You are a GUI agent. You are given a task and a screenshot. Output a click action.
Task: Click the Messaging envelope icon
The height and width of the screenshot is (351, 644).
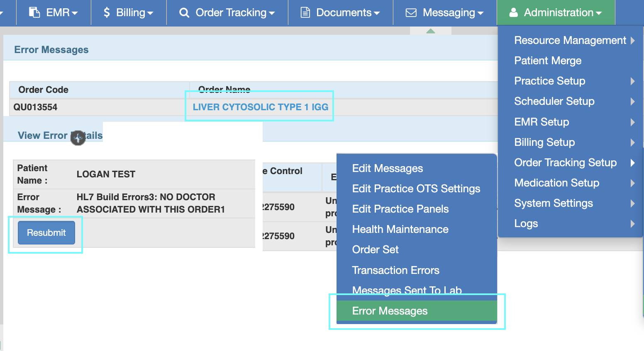(x=411, y=12)
